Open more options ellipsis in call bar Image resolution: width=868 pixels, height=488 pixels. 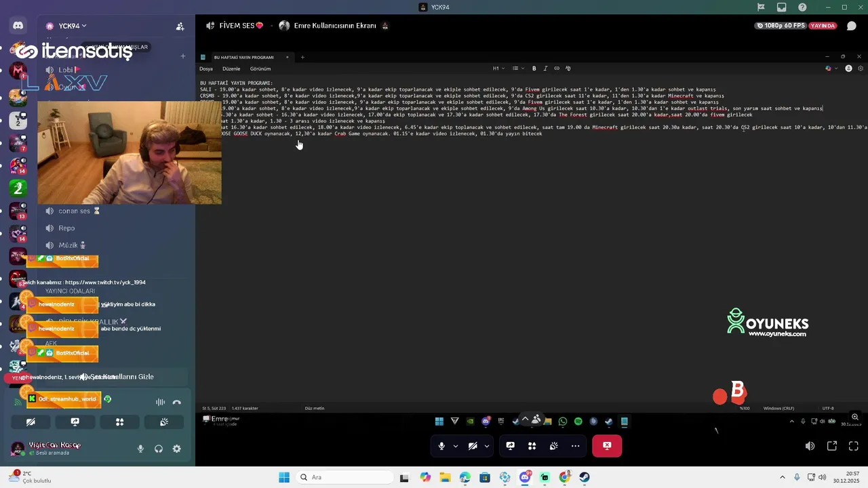click(575, 446)
